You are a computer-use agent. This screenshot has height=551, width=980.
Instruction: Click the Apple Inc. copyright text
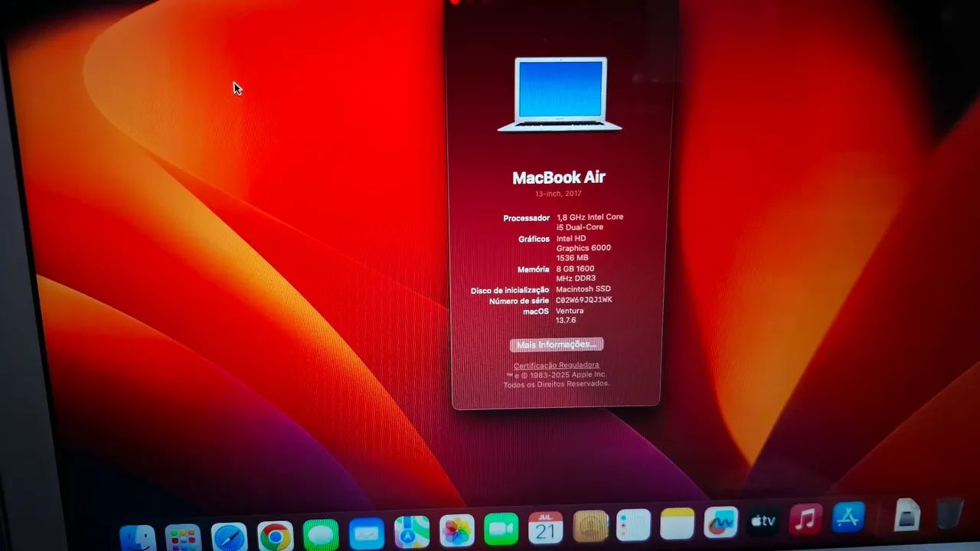pyautogui.click(x=556, y=374)
